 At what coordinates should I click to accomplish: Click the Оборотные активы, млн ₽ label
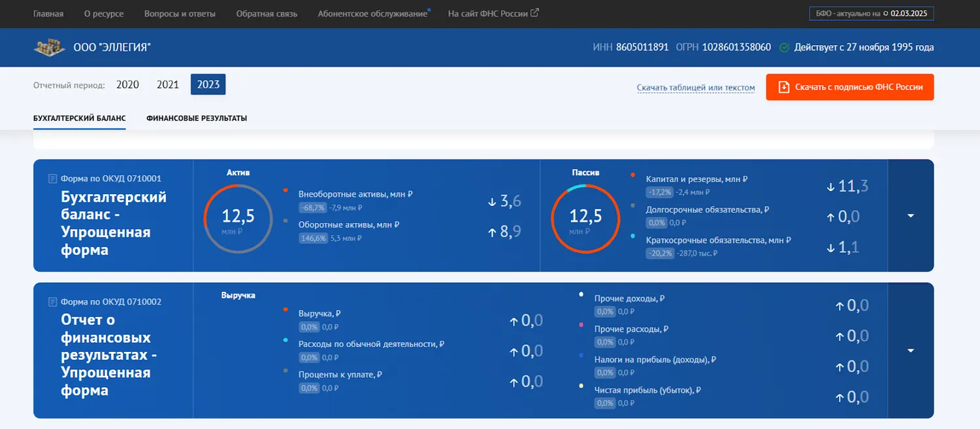tap(349, 224)
